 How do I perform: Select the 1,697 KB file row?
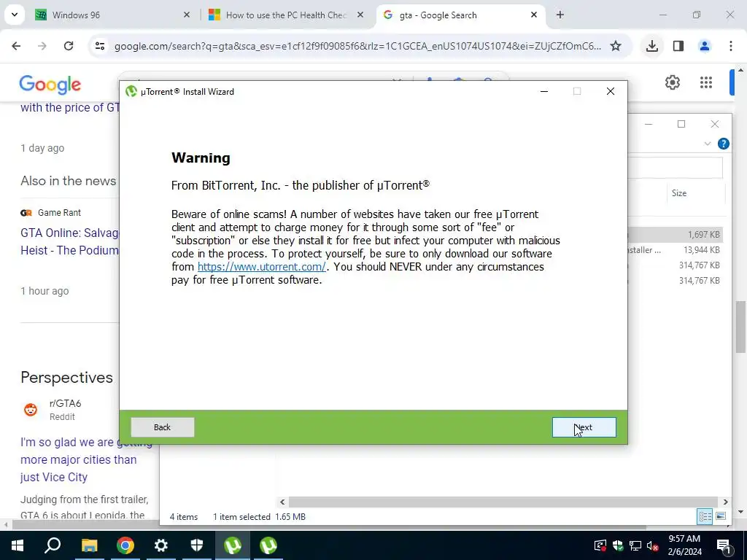point(676,234)
